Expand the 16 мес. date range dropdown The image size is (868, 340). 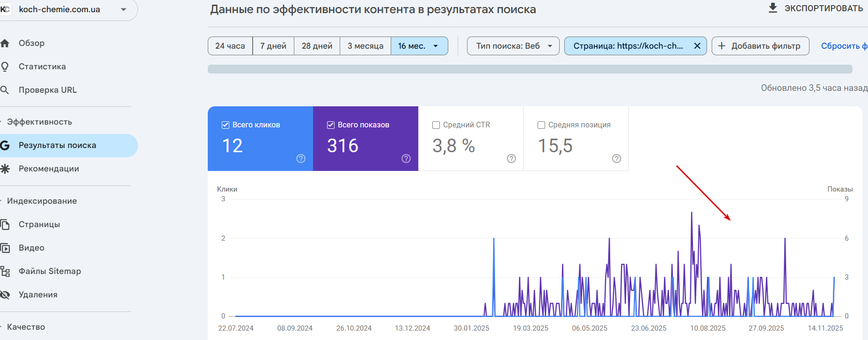(419, 46)
